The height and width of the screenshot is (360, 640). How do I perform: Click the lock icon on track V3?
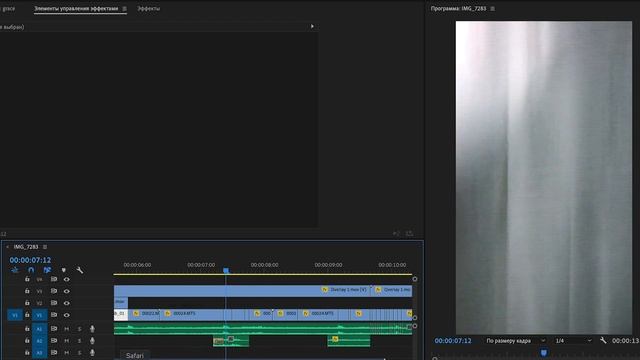coord(27,291)
